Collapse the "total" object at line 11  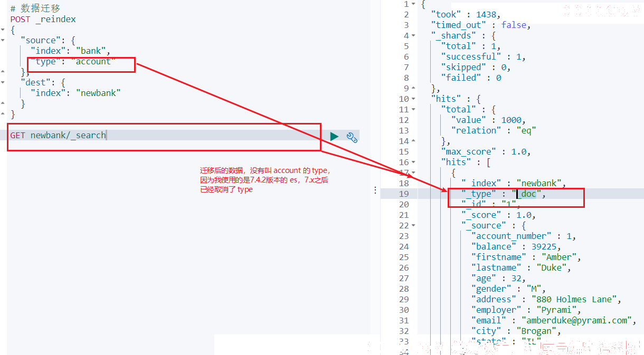(x=414, y=109)
